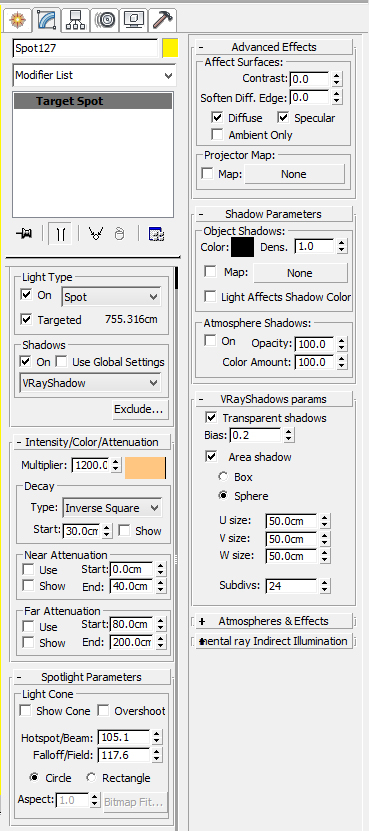Image resolution: width=369 pixels, height=831 pixels.
Task: Click the Subdivs value field
Action: coord(292,586)
